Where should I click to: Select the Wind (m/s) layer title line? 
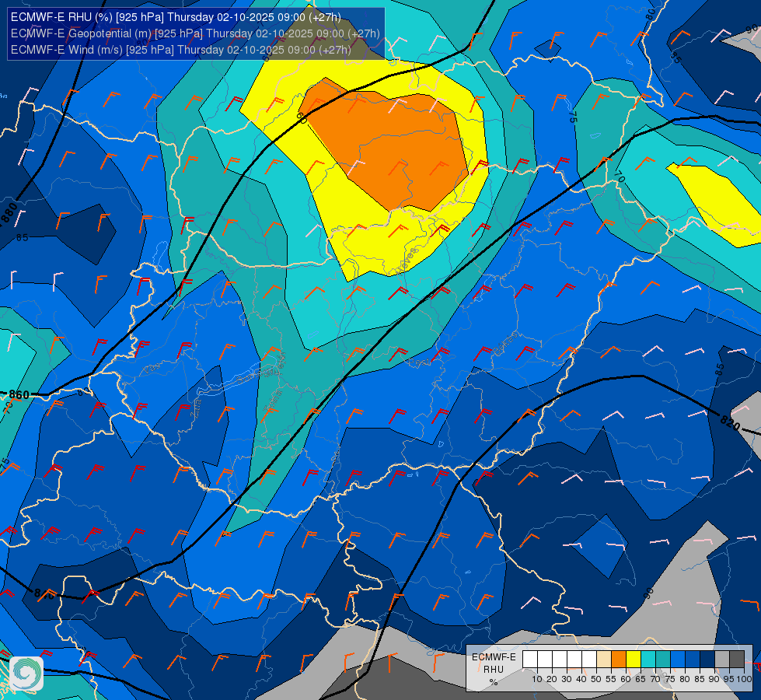point(180,50)
